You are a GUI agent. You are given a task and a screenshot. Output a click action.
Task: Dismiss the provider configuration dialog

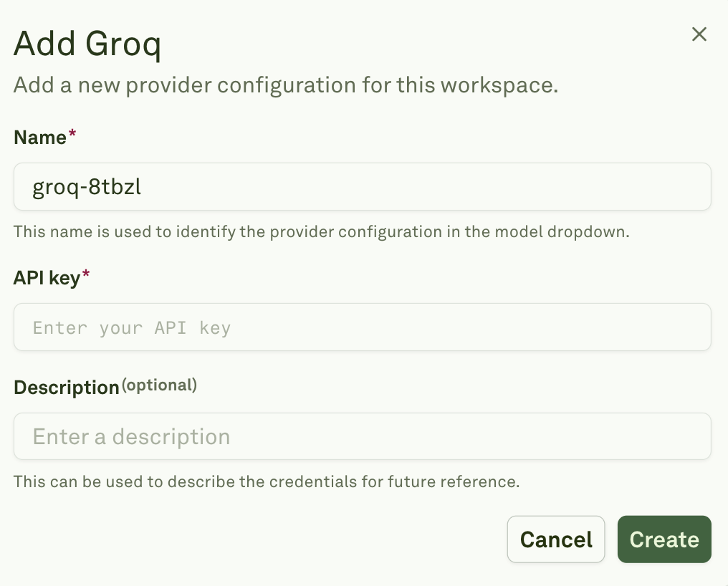point(699,34)
